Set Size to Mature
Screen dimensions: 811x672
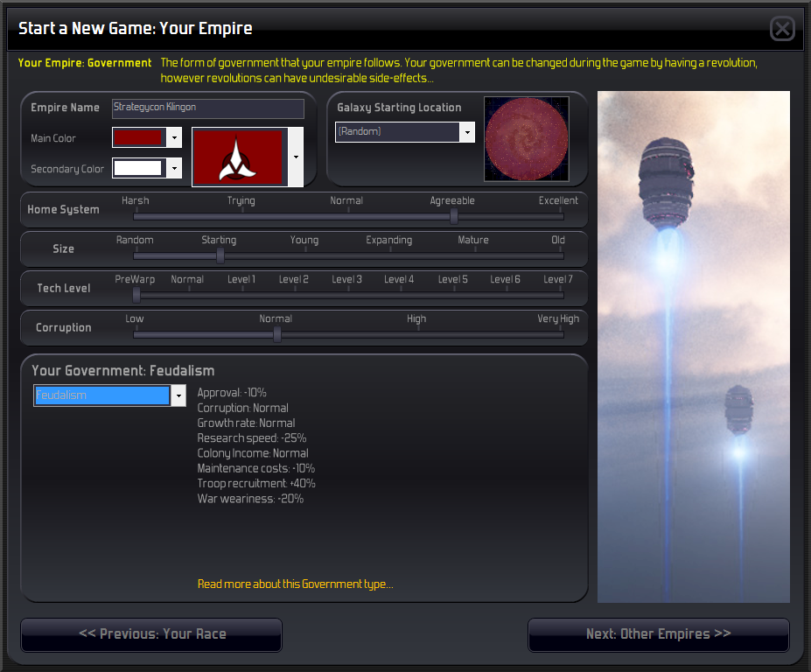click(x=473, y=240)
